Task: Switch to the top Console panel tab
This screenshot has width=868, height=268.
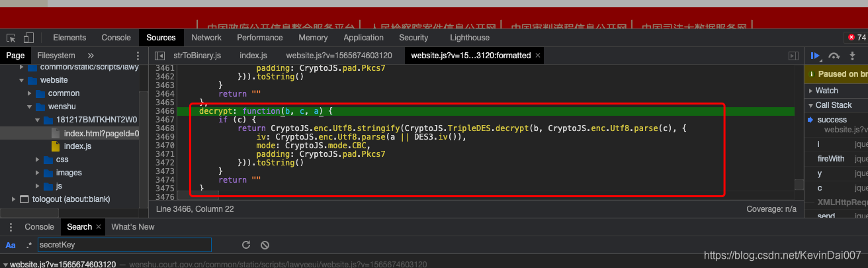Action: pyautogui.click(x=116, y=38)
